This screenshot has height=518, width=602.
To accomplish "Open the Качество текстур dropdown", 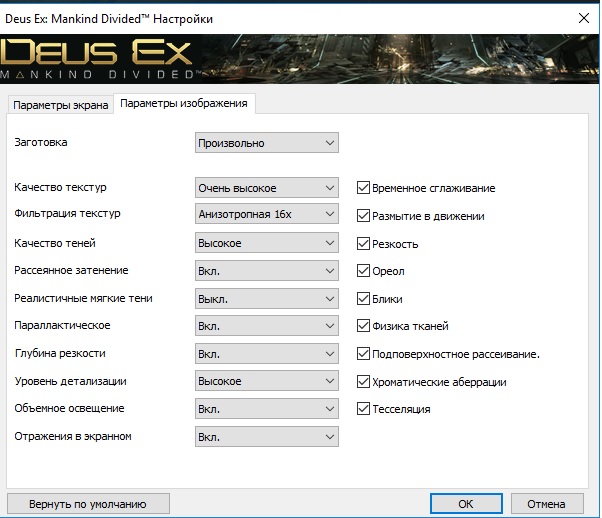I will point(266,187).
